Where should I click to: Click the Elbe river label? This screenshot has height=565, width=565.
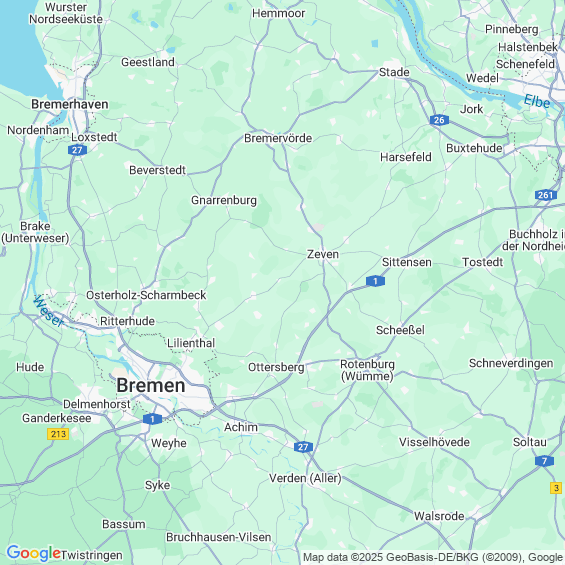pos(537,101)
